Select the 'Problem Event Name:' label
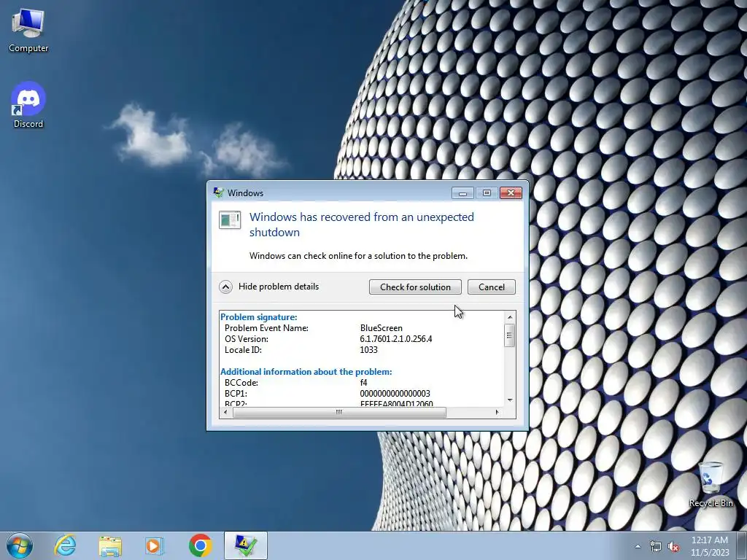Image resolution: width=747 pixels, height=560 pixels. click(x=266, y=328)
